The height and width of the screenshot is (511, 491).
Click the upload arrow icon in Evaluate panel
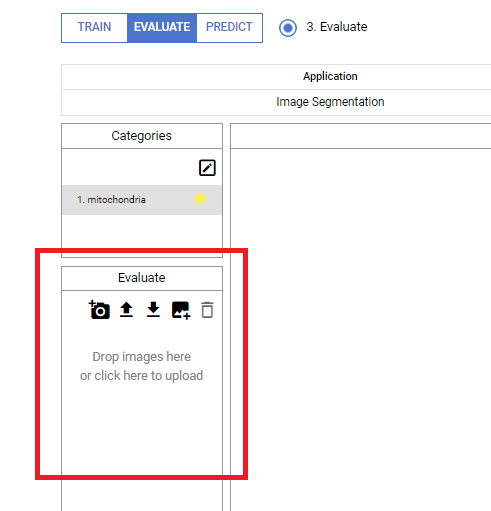tap(126, 310)
